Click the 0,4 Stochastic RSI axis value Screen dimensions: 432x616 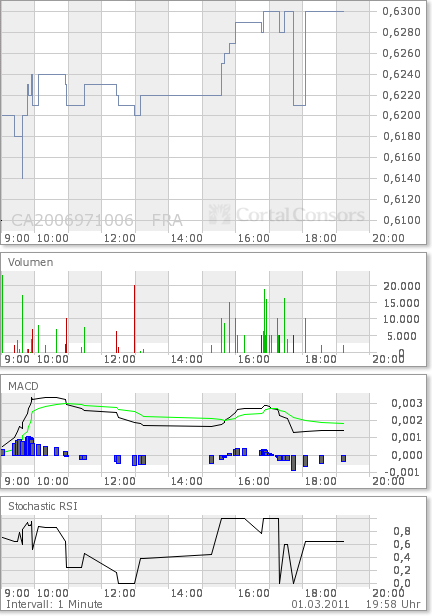point(402,557)
